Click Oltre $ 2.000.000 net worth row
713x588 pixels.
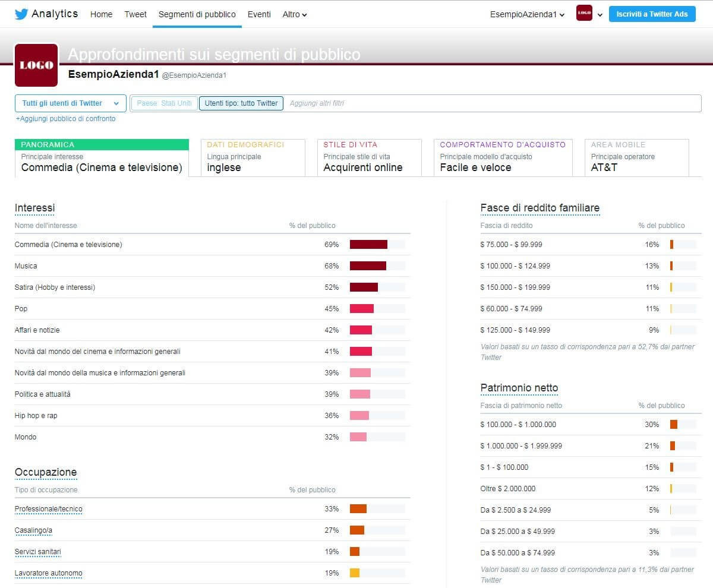(591, 489)
